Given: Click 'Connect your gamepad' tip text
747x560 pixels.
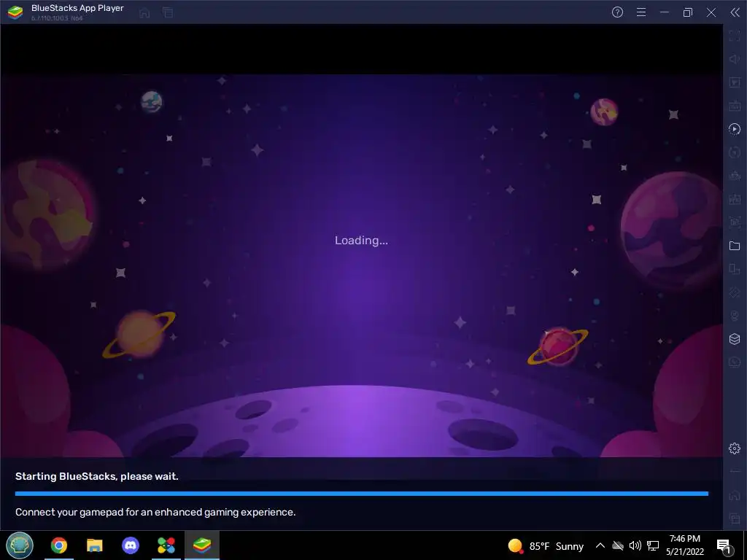Looking at the screenshot, I should pos(155,513).
